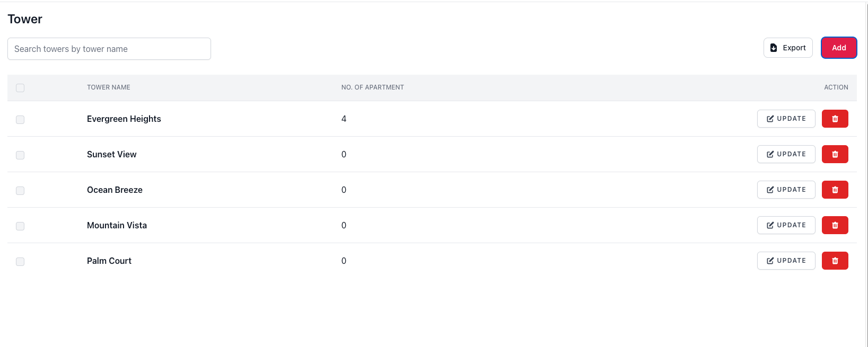Click the apartment count 0 for Sunset View

(x=344, y=154)
